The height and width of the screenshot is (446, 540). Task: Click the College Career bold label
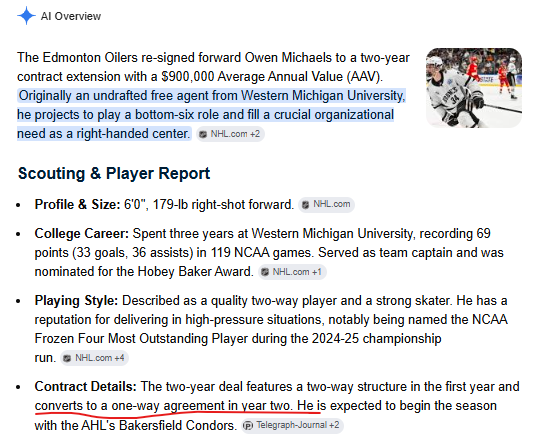point(82,234)
